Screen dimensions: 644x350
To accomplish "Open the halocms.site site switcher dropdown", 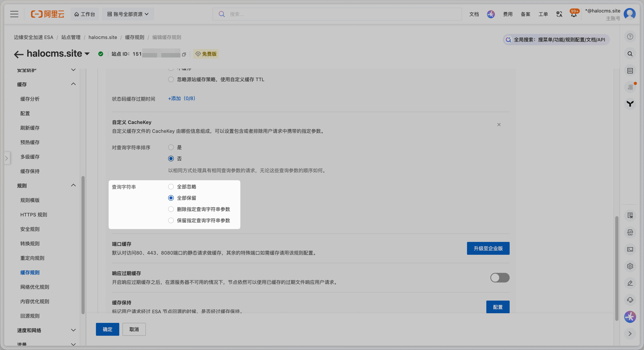I will pyautogui.click(x=87, y=54).
